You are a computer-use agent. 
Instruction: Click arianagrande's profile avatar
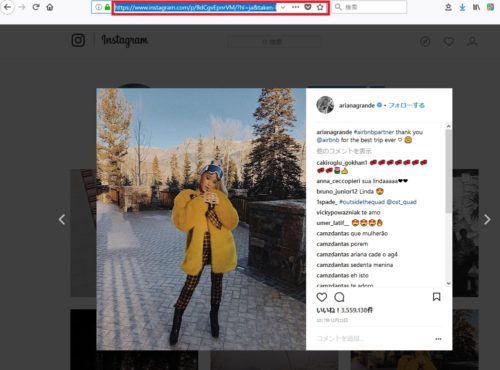(325, 105)
